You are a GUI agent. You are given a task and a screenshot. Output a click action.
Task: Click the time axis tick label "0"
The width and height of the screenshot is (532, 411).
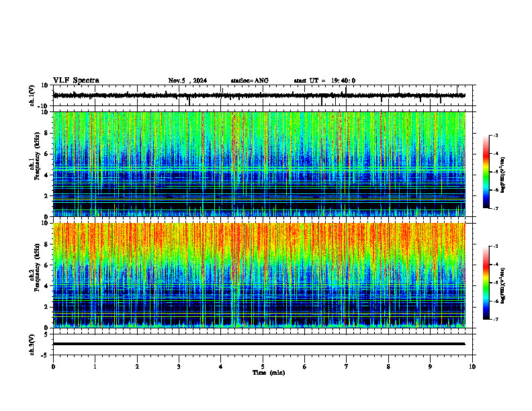coord(53,367)
